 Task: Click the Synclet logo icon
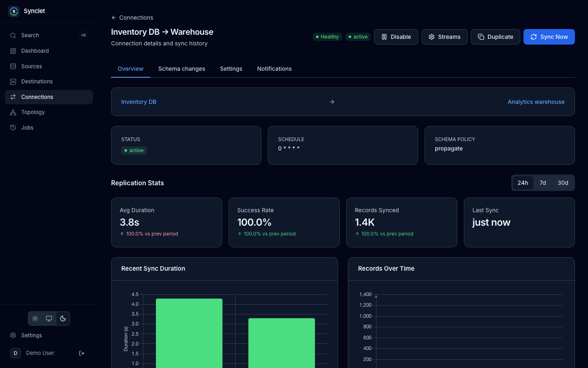14,11
